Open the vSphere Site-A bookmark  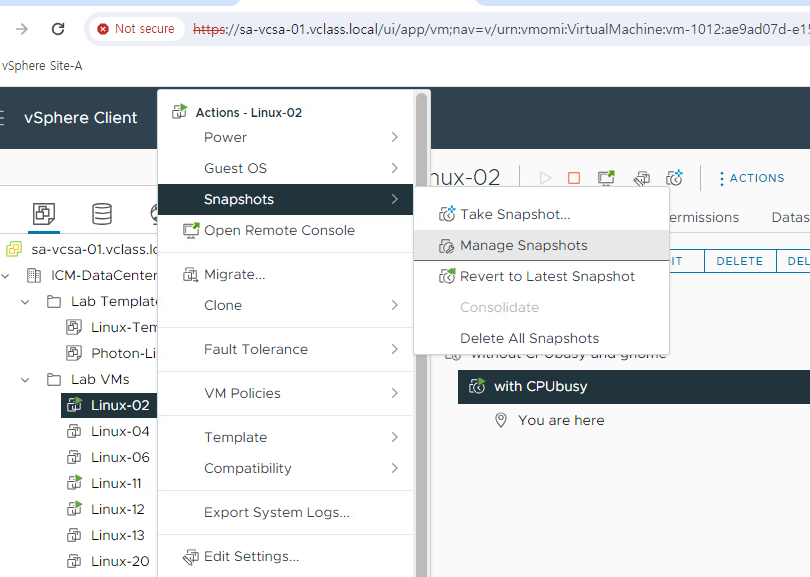42,66
